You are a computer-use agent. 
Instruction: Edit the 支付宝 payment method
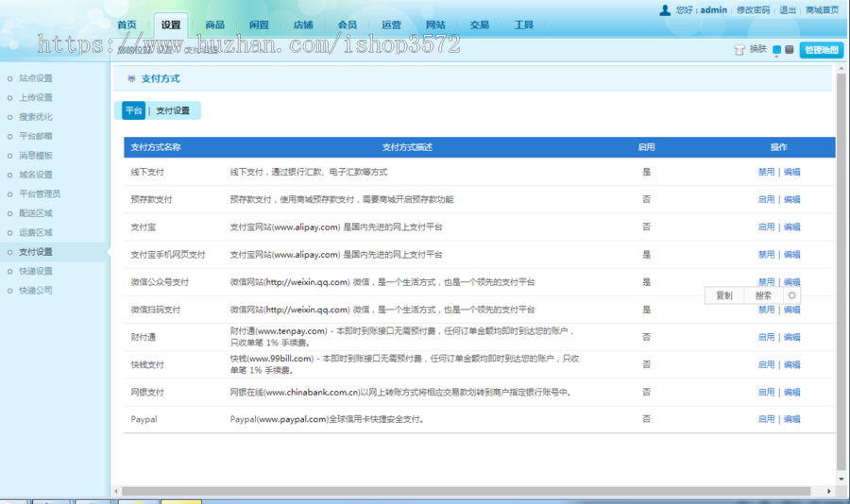792,227
